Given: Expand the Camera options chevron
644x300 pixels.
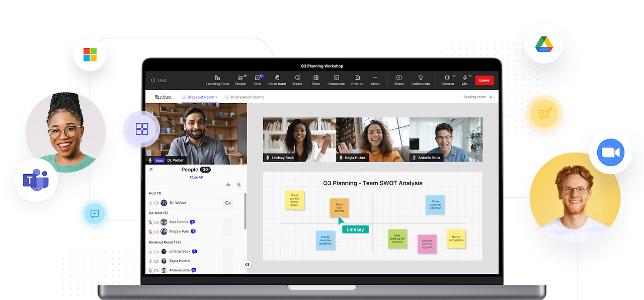Looking at the screenshot, I should pyautogui.click(x=454, y=77).
